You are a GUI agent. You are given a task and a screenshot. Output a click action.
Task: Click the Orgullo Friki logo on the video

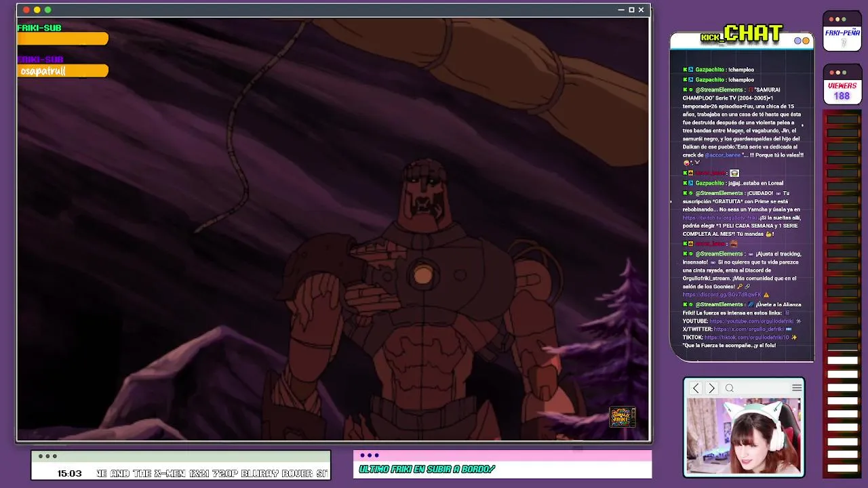pos(622,416)
